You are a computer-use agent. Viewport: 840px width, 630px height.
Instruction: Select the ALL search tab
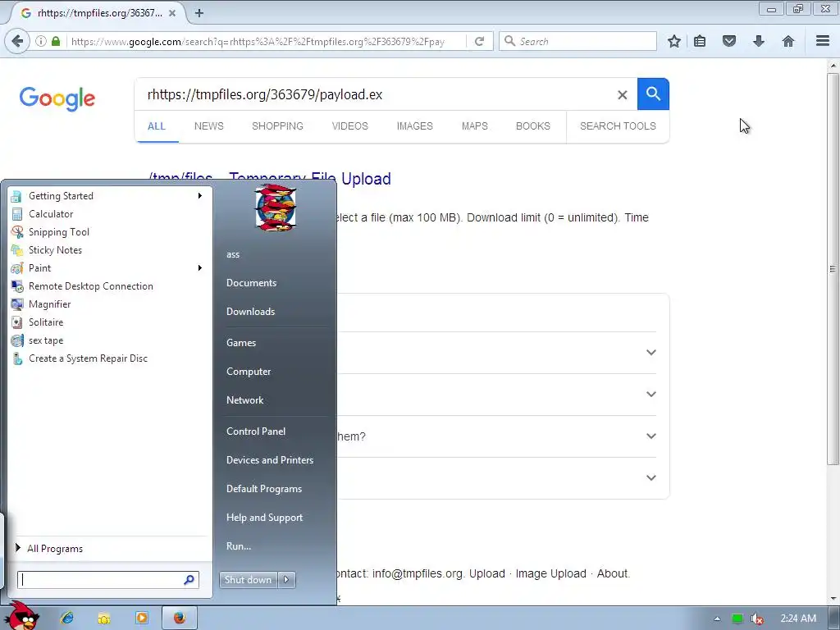(157, 126)
